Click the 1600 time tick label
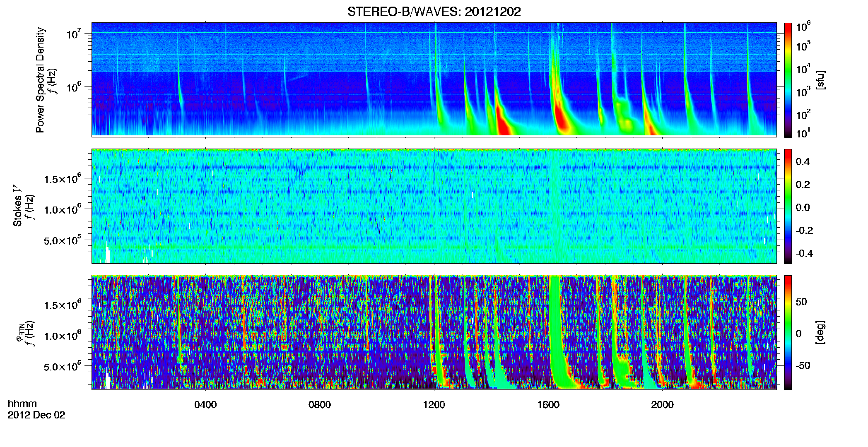 pos(548,405)
